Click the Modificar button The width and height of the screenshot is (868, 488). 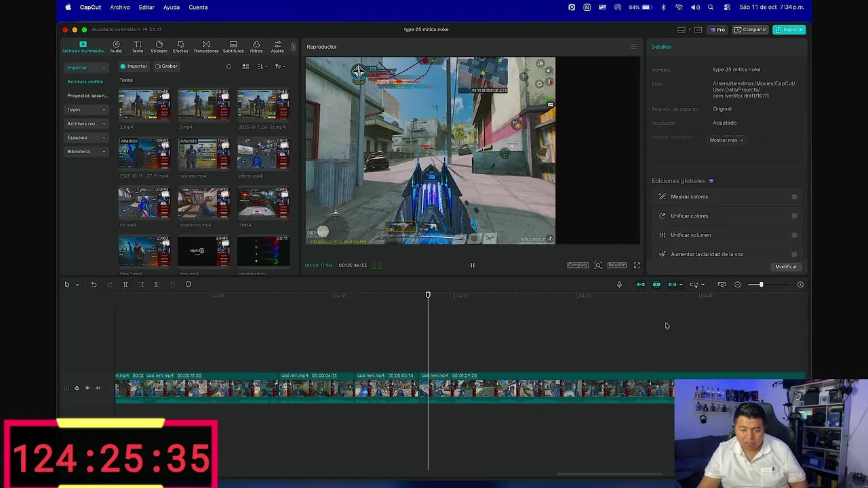tap(786, 266)
